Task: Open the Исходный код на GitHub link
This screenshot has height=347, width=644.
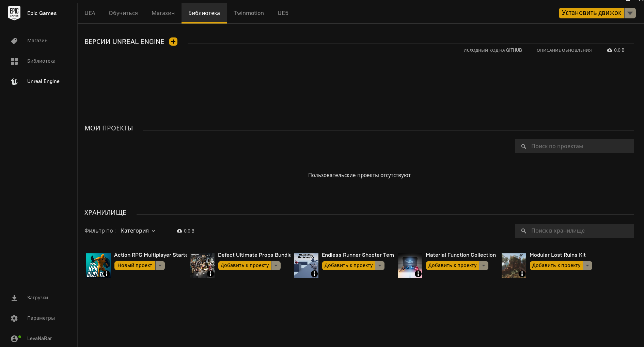Action: click(493, 50)
